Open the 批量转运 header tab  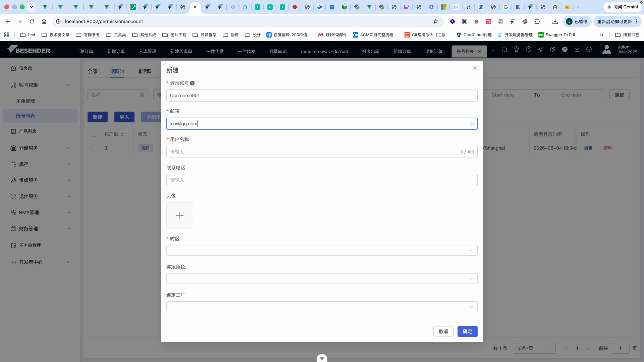click(278, 52)
